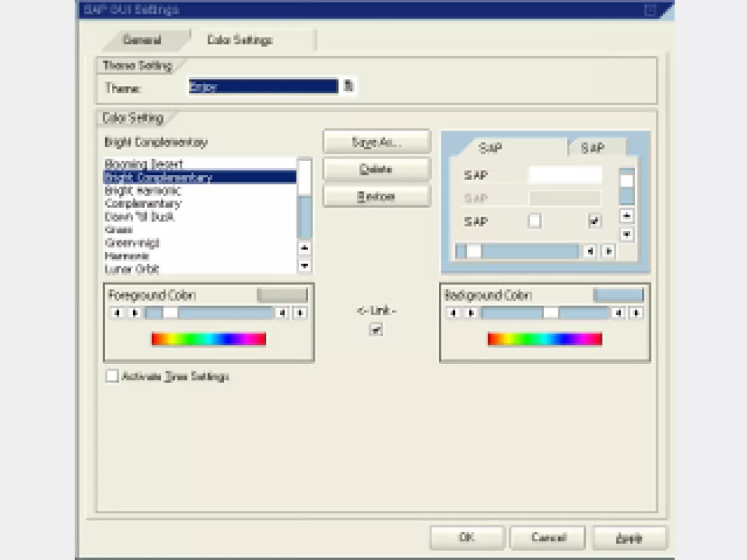
Task: Click the preview vertical scroll down arrow
Action: (627, 235)
